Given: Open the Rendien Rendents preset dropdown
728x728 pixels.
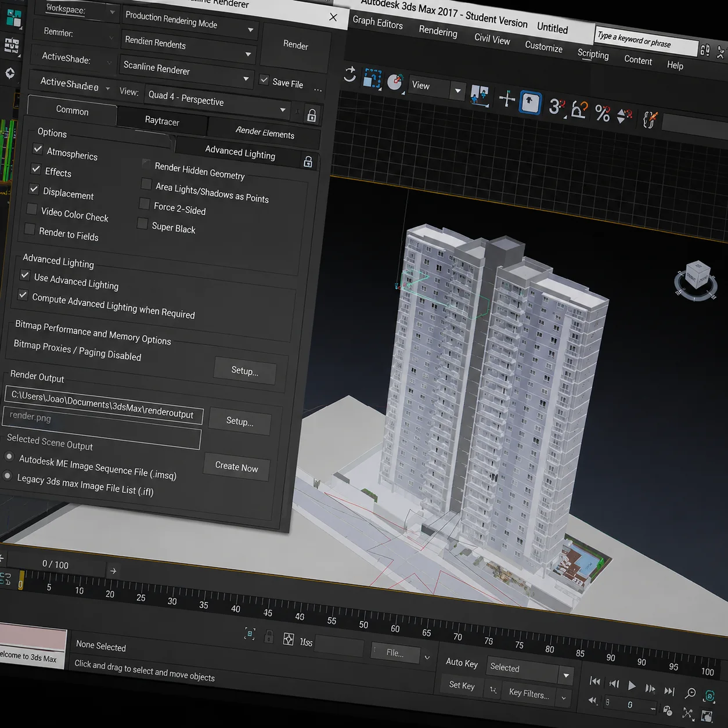Looking at the screenshot, I should click(x=188, y=47).
